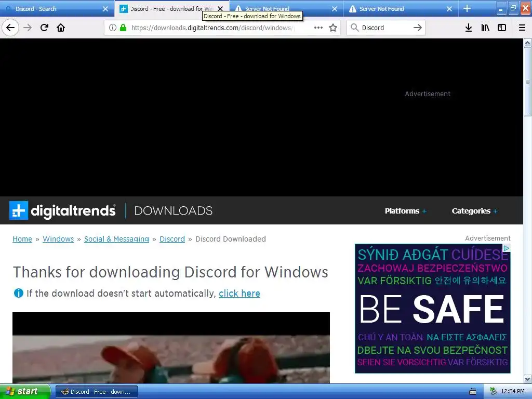
Task: Click the 'click here' download link
Action: pos(240,293)
